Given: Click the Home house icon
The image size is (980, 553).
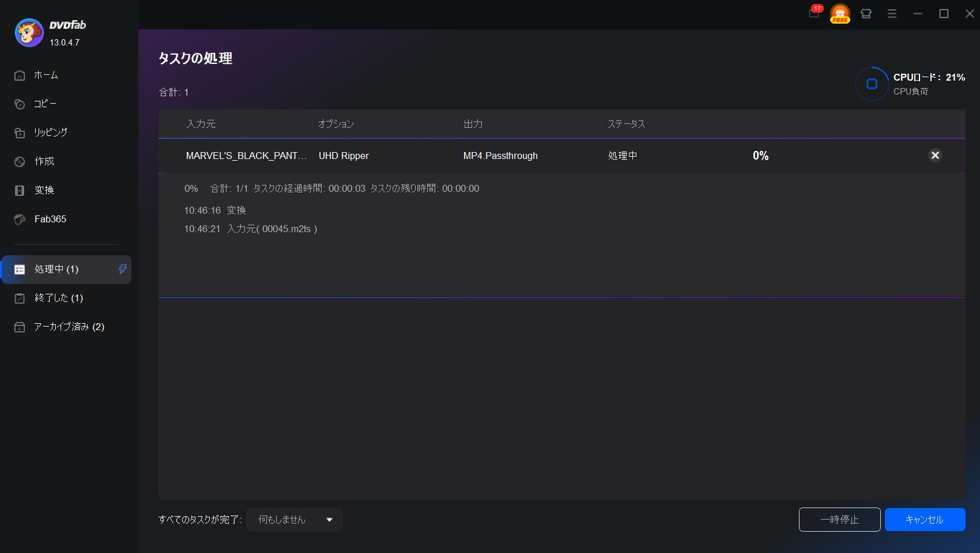Looking at the screenshot, I should (20, 75).
